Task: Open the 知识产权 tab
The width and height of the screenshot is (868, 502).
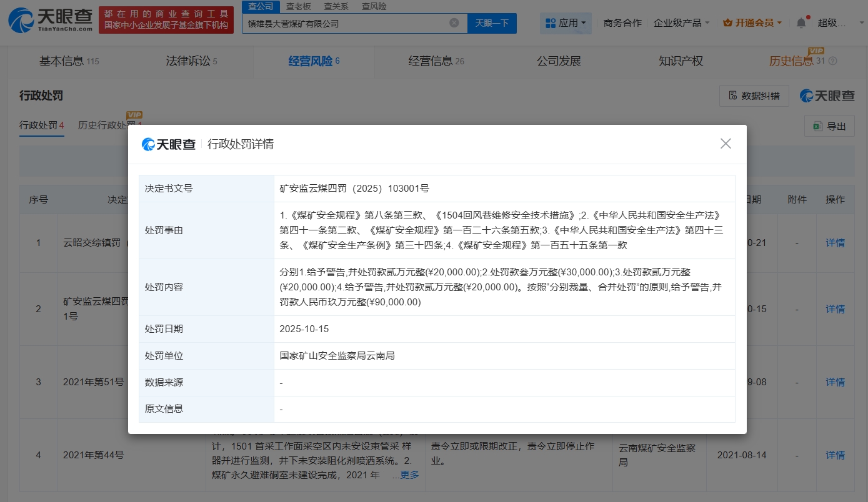Action: (681, 61)
